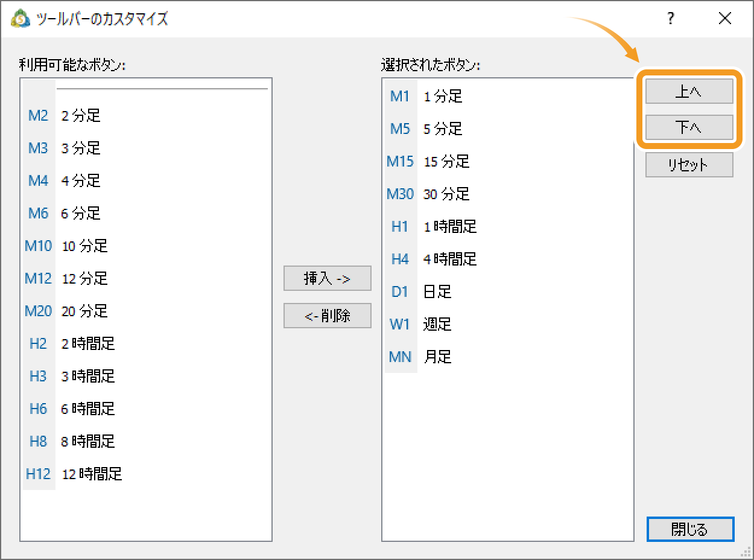Select the M4 timeframe icon

(38, 181)
